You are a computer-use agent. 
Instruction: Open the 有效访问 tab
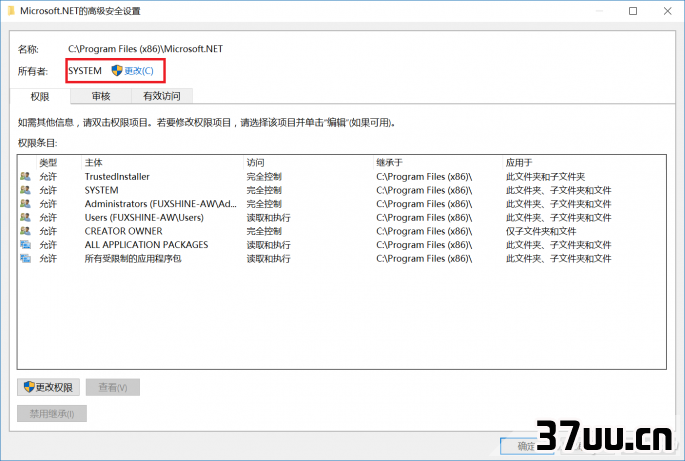point(162,96)
